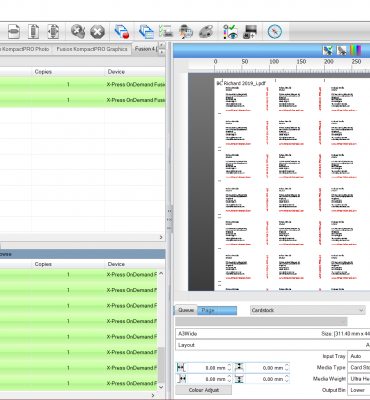Select first job row in upper queue
Viewport: 370px width, 400px height.
point(82,85)
